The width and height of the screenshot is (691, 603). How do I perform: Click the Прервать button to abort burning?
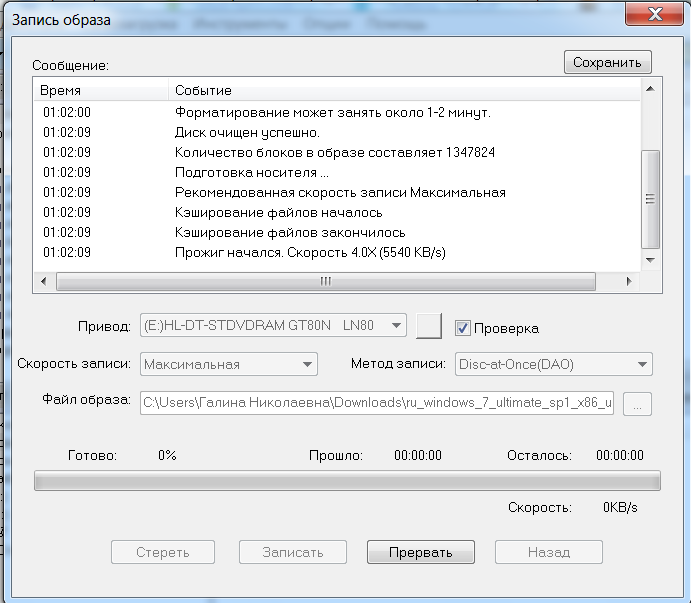pyautogui.click(x=421, y=552)
